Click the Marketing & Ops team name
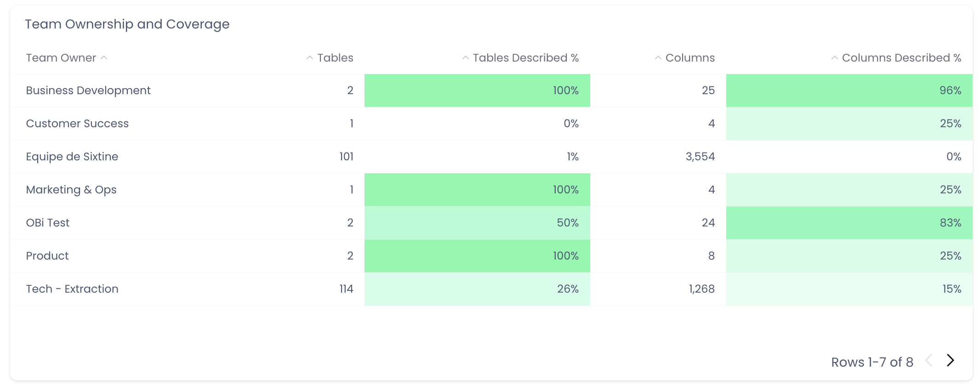This screenshot has height=385, width=980. pos(71,190)
